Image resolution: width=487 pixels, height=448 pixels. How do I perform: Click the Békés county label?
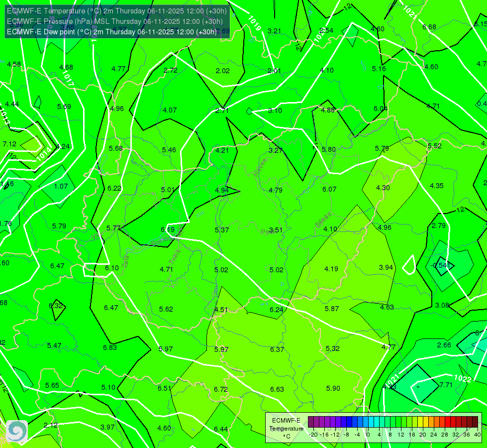[323, 220]
